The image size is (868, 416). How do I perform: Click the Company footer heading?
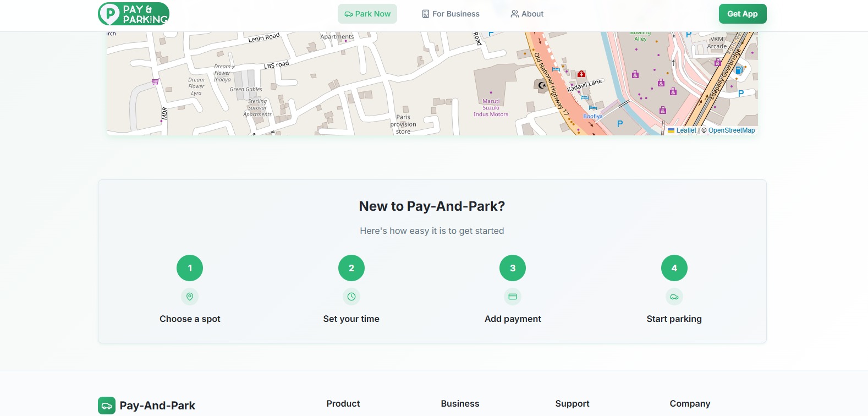pyautogui.click(x=690, y=403)
